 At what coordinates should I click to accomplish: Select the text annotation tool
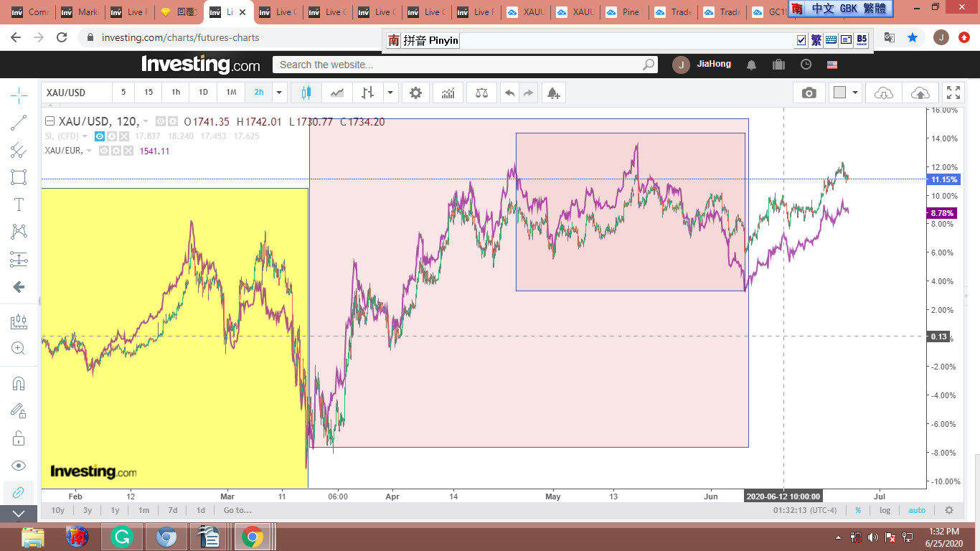click(x=19, y=204)
